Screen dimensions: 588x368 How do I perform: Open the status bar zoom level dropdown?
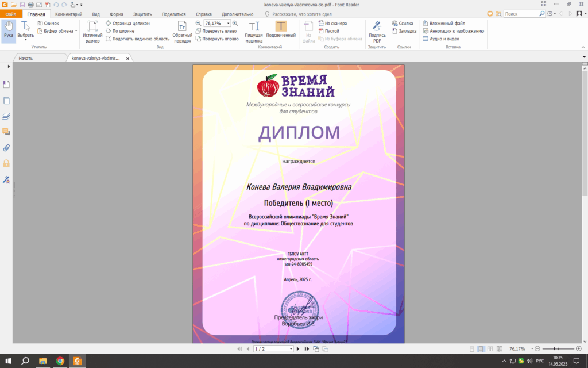(x=532, y=349)
